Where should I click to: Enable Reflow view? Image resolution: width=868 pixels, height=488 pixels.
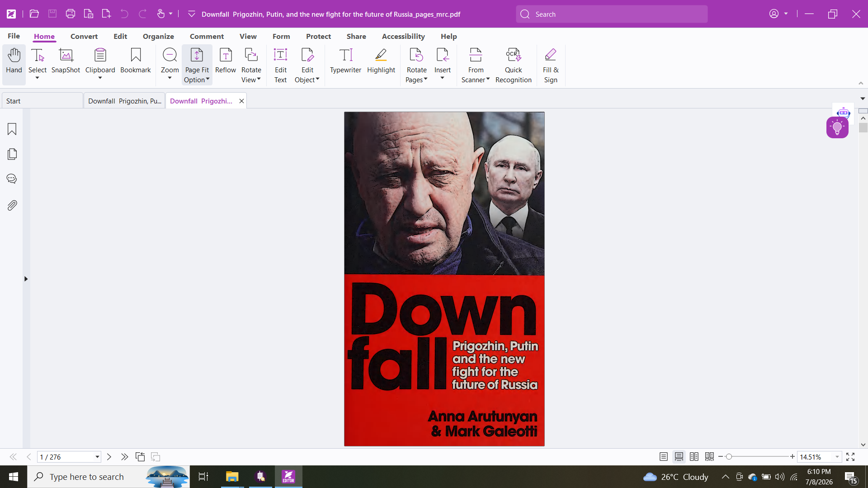(x=226, y=61)
